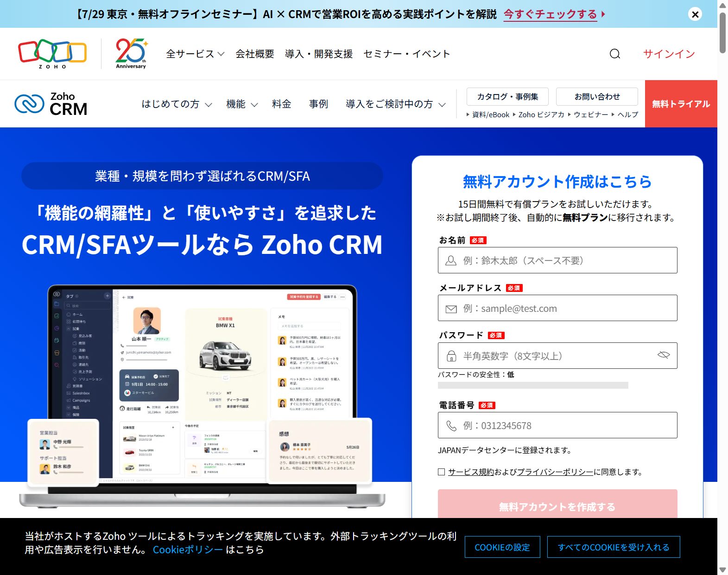Viewport: 728px width, 575px height.
Task: Toggle password visibility eye icon
Action: pyautogui.click(x=664, y=355)
